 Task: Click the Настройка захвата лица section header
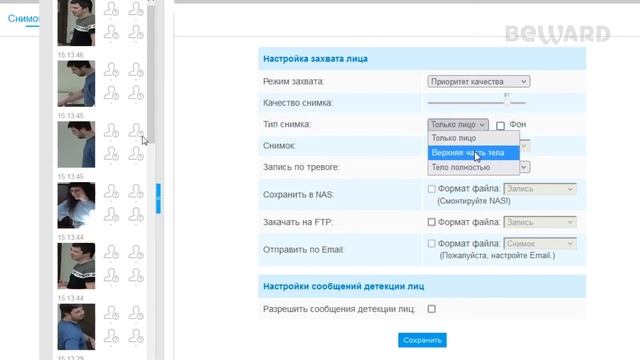[x=422, y=59]
